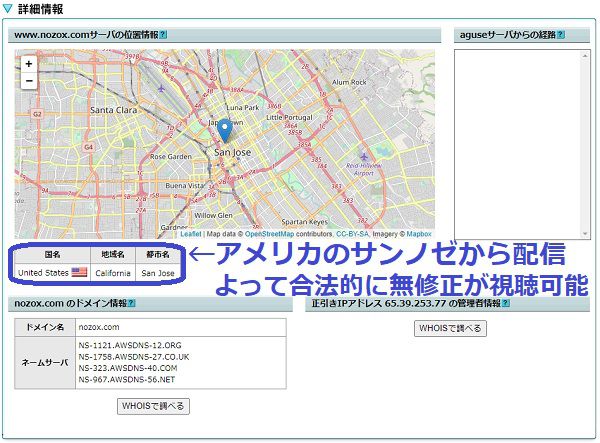Viewport: 600px width, 443px height.
Task: Click Alum Rock label on map
Action: [349, 82]
